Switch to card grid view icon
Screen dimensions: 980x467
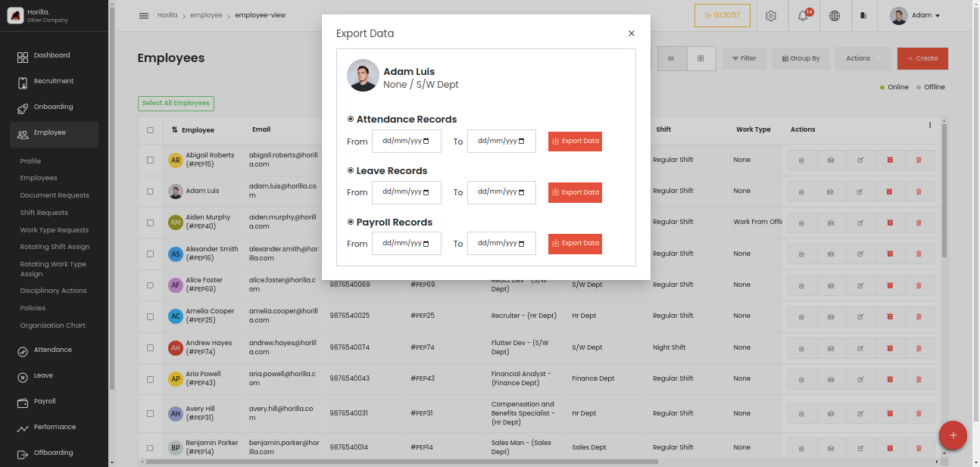click(x=701, y=58)
